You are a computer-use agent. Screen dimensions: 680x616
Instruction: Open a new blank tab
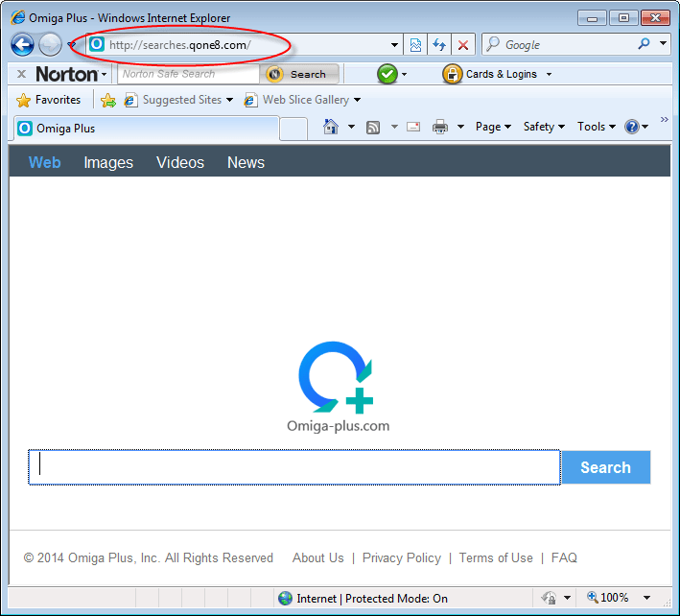[293, 129]
